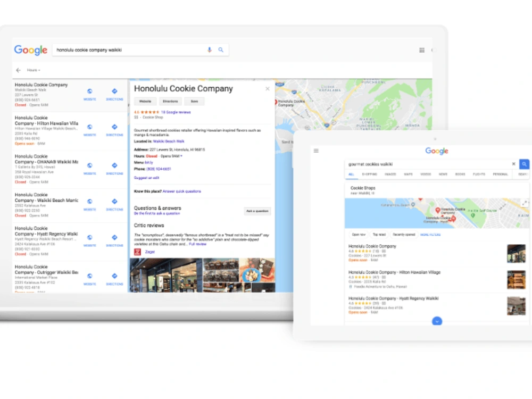Click Directions icon for Outrigger Waikiki listing
This screenshot has width=532, height=399.
pyautogui.click(x=115, y=276)
